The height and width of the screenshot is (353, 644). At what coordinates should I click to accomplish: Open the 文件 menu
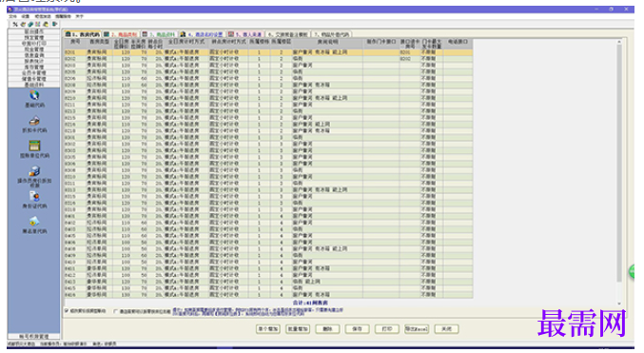click(13, 16)
